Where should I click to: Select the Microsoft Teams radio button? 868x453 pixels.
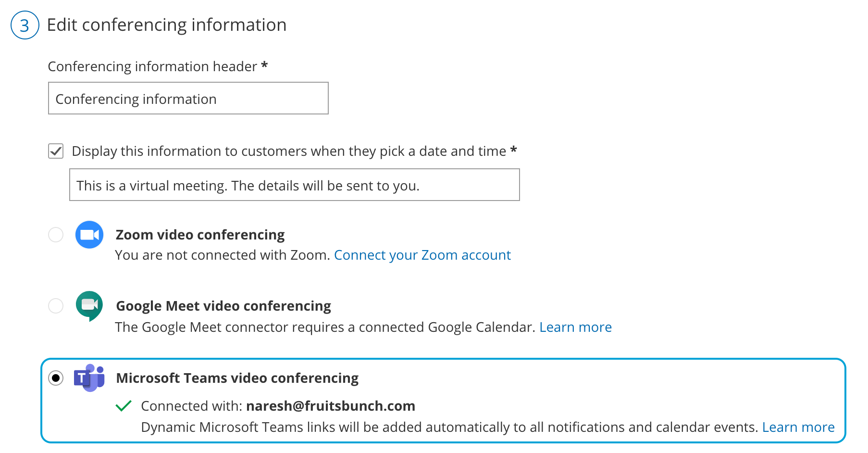pyautogui.click(x=56, y=378)
